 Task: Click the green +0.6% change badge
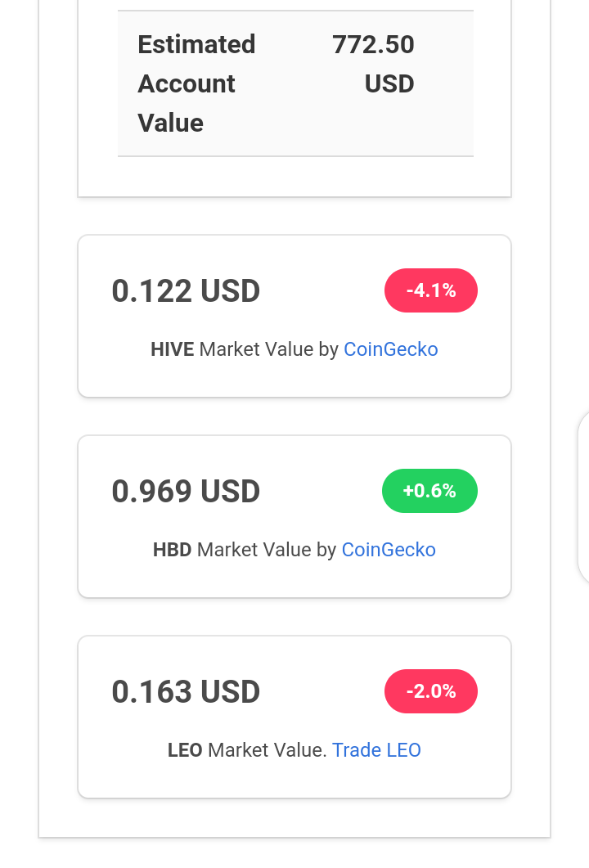(x=429, y=491)
